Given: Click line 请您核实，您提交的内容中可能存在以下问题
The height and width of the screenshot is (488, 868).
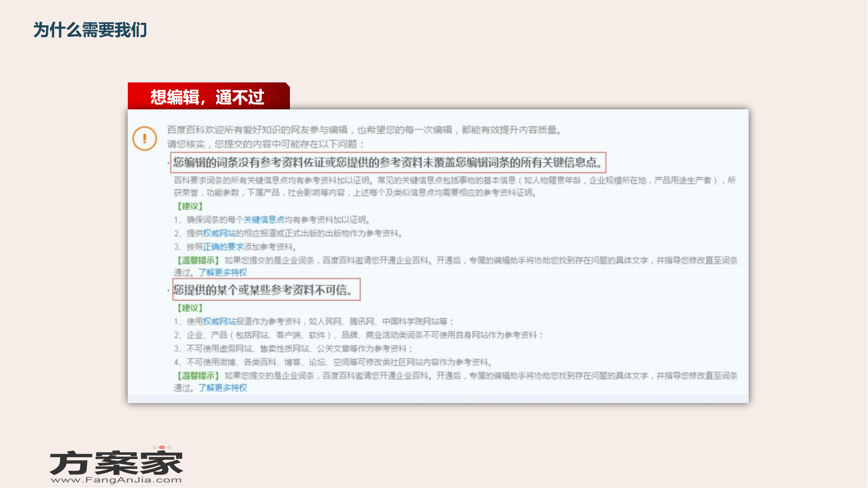Looking at the screenshot, I should [x=266, y=144].
